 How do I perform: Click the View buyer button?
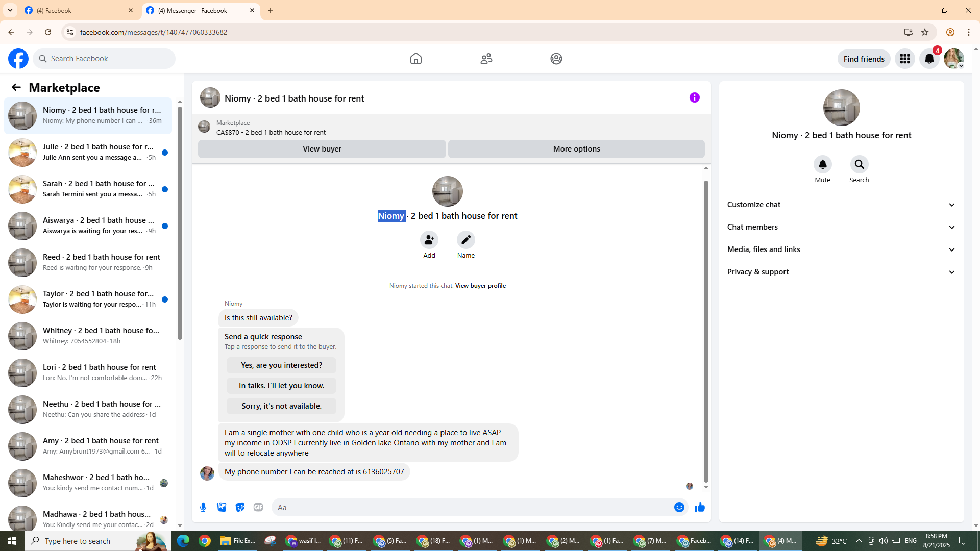coord(322,149)
